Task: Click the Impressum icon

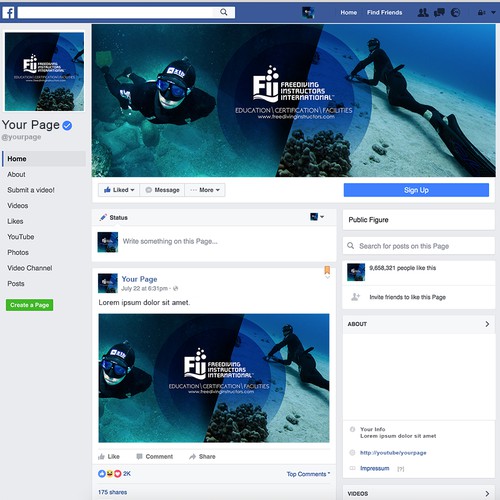Action: pyautogui.click(x=352, y=468)
